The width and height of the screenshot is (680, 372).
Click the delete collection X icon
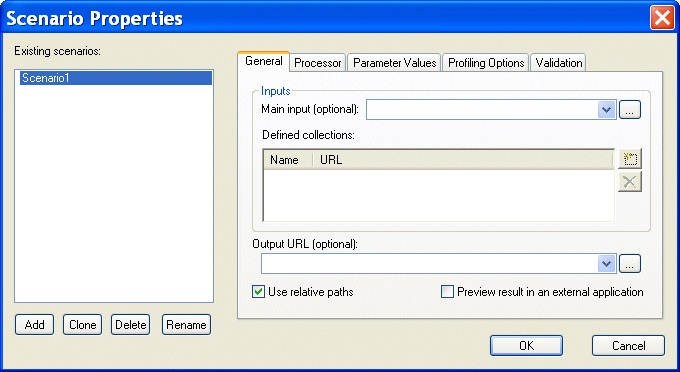point(630,182)
